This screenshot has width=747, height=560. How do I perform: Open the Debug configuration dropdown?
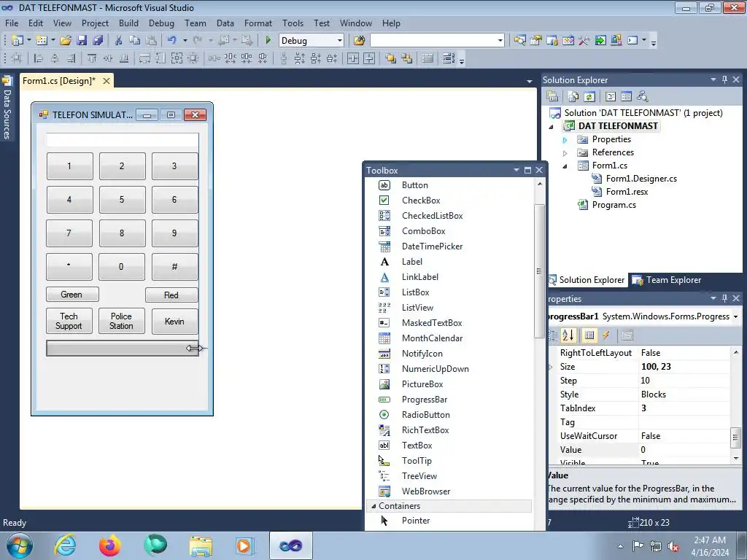click(340, 41)
